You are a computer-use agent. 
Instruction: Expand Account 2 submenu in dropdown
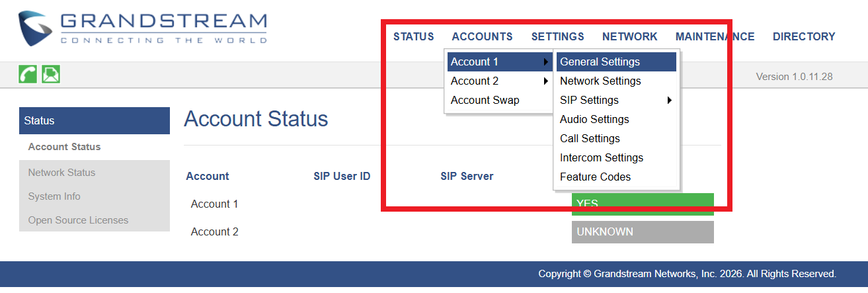click(499, 81)
